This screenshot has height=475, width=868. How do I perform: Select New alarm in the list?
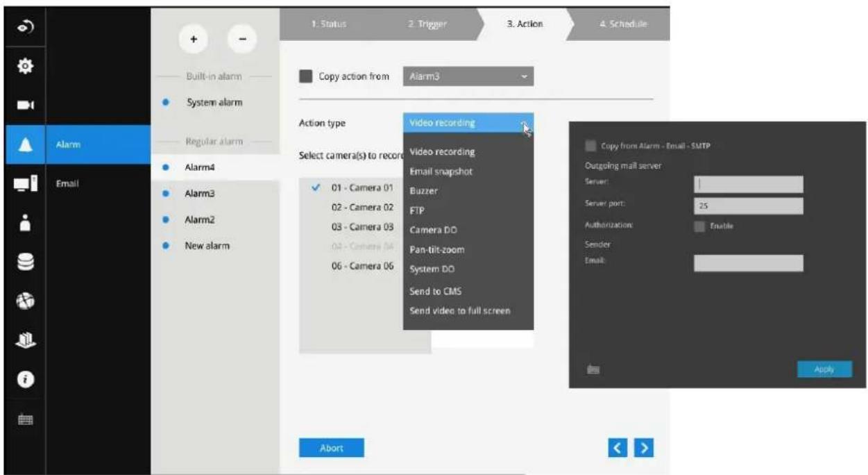point(215,246)
